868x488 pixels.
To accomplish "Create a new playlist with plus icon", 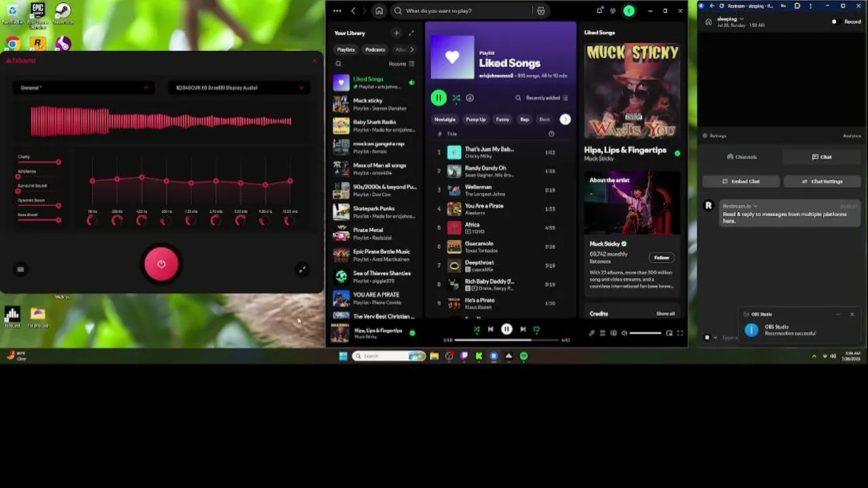I will [396, 33].
